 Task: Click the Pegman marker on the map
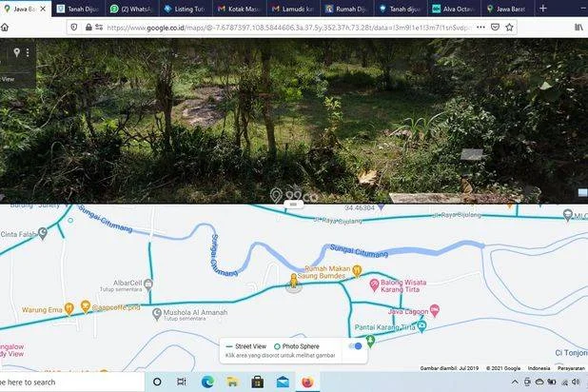pos(294,283)
